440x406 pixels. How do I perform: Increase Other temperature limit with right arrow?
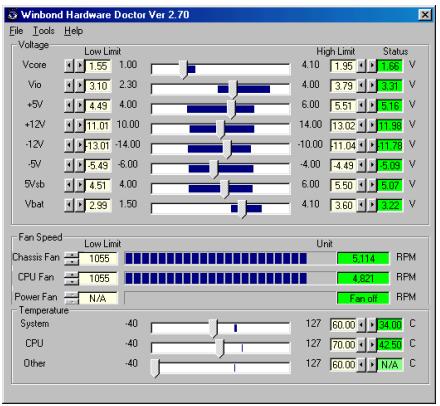[372, 364]
